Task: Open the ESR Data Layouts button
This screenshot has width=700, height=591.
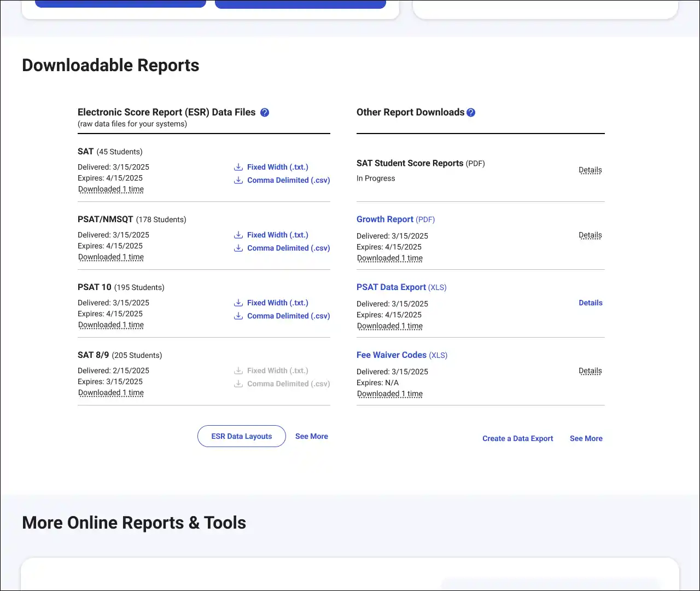Action: click(241, 436)
